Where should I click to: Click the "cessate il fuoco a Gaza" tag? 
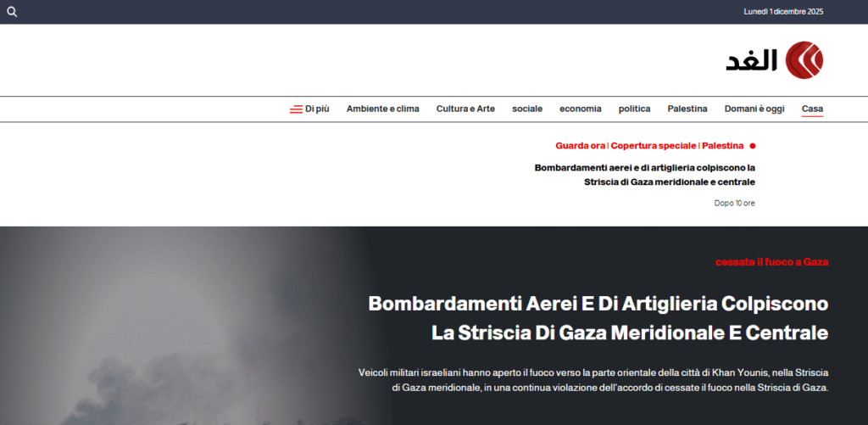click(x=771, y=261)
